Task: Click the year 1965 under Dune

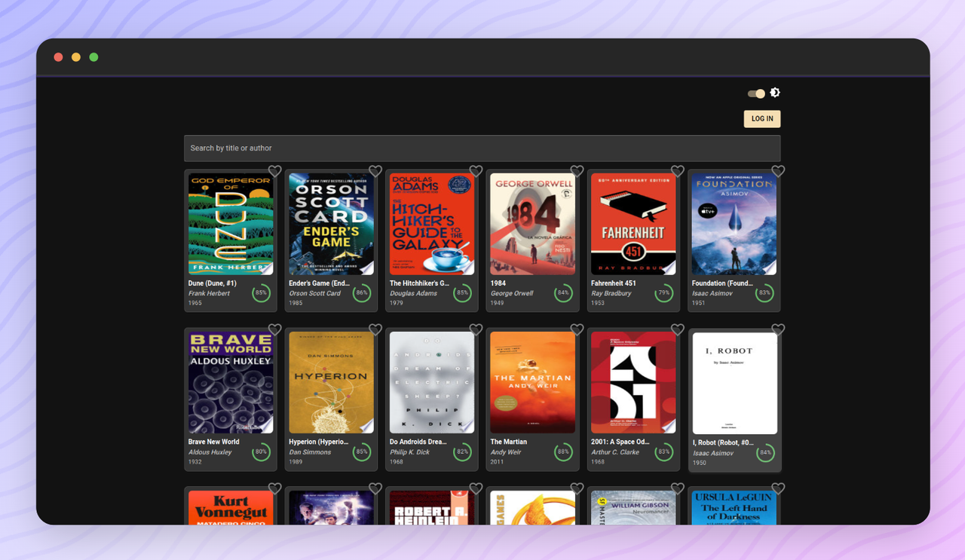Action: (195, 303)
